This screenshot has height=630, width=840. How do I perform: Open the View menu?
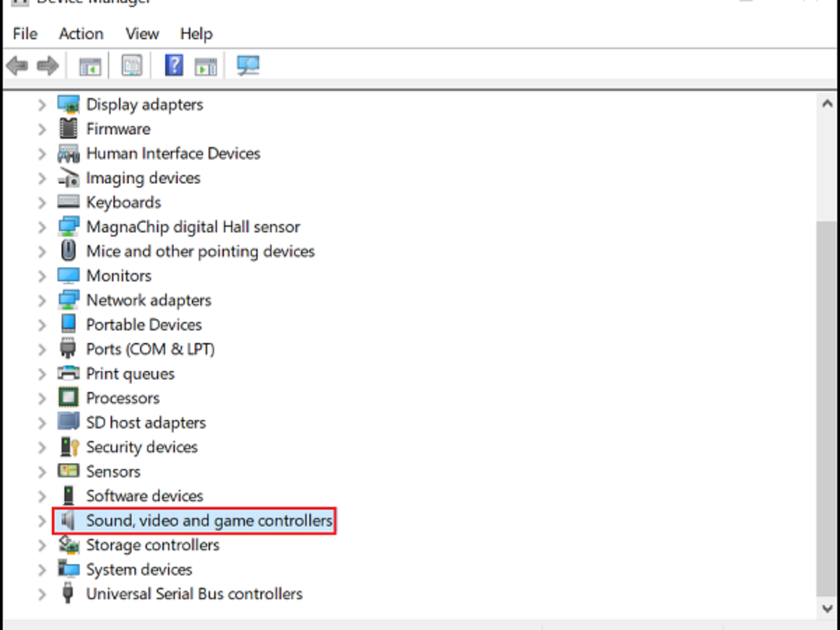[142, 34]
